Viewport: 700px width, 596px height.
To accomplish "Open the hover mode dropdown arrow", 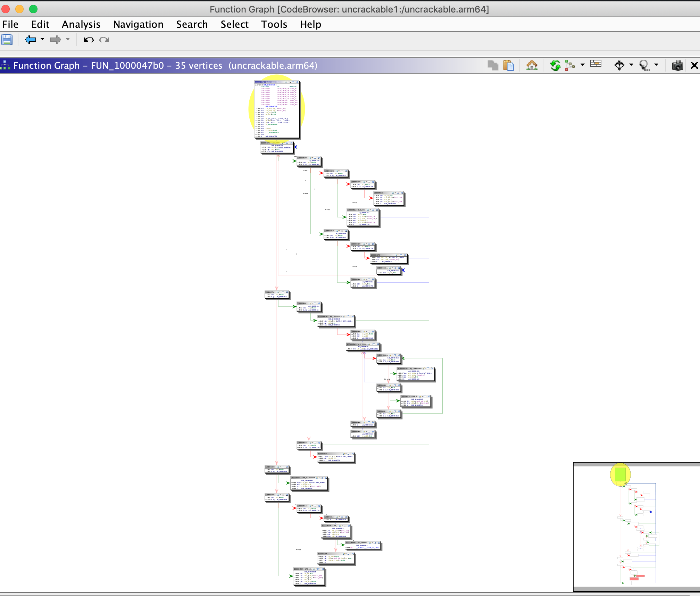I will (656, 65).
